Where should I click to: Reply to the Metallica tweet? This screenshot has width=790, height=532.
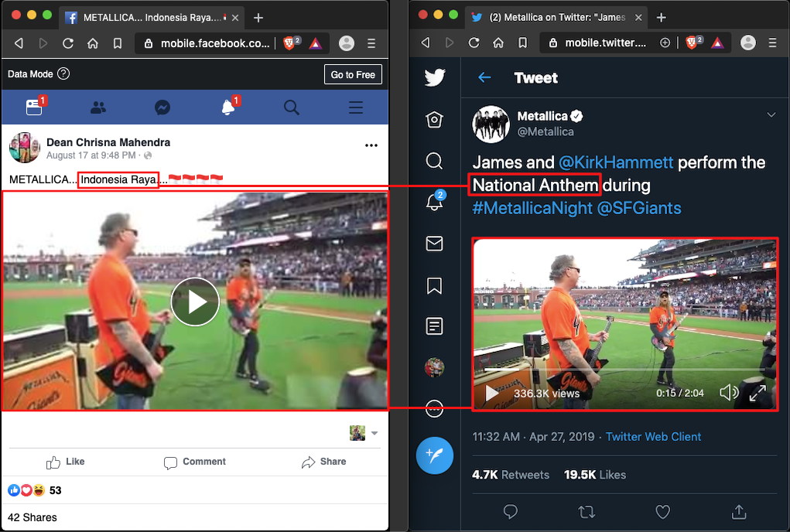click(511, 512)
